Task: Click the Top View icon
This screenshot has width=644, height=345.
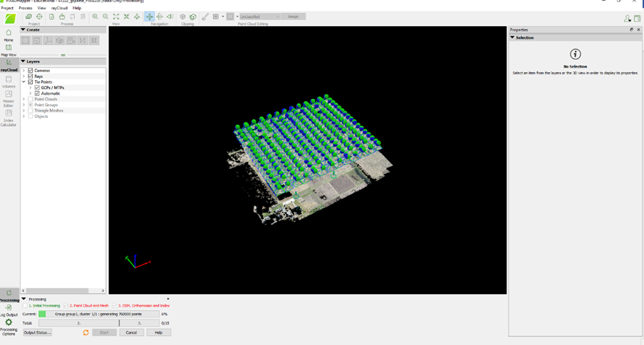Action: coord(137,17)
